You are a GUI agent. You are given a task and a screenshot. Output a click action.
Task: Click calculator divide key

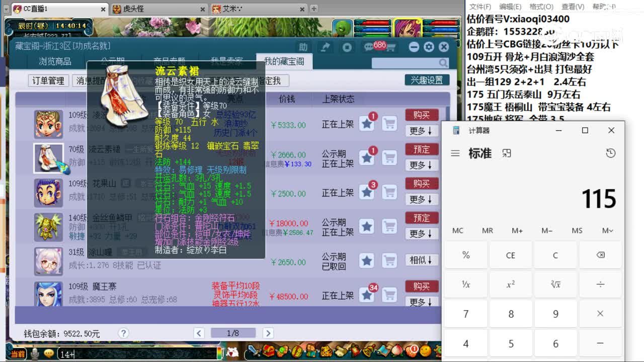point(600,285)
